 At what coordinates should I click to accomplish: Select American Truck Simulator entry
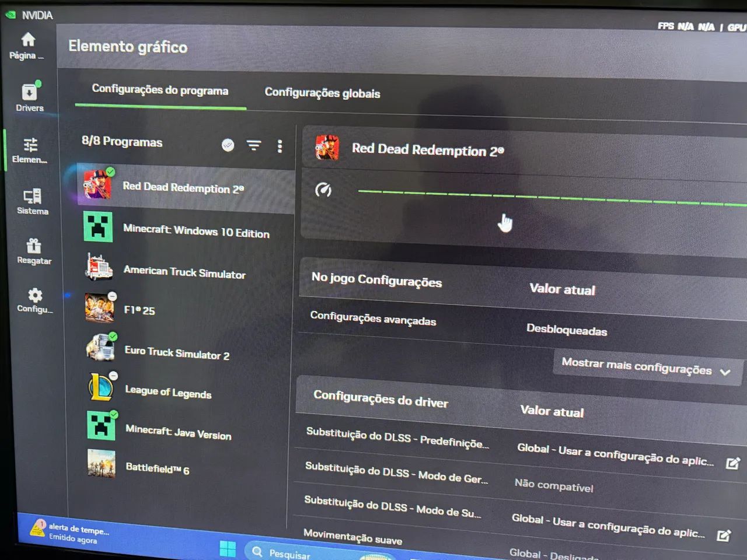186,271
